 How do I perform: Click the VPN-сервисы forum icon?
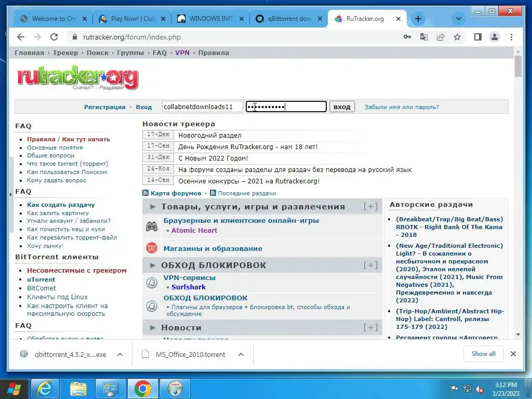[x=152, y=283]
